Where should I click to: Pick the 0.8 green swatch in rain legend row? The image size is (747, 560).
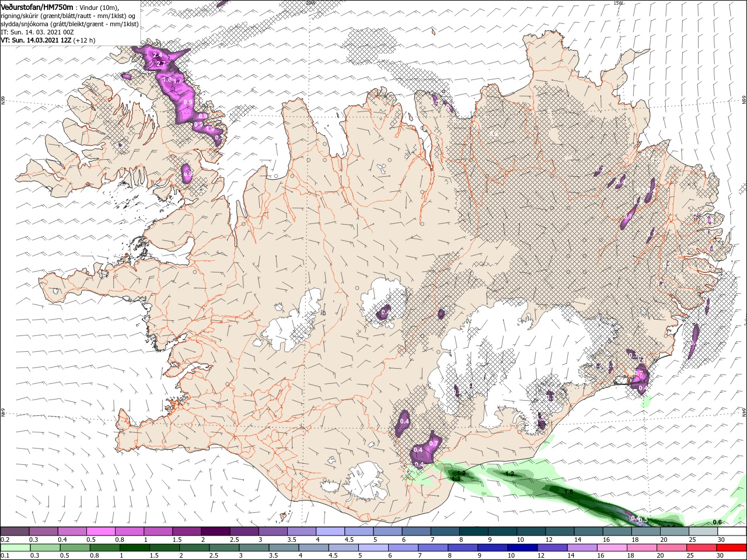point(104,548)
